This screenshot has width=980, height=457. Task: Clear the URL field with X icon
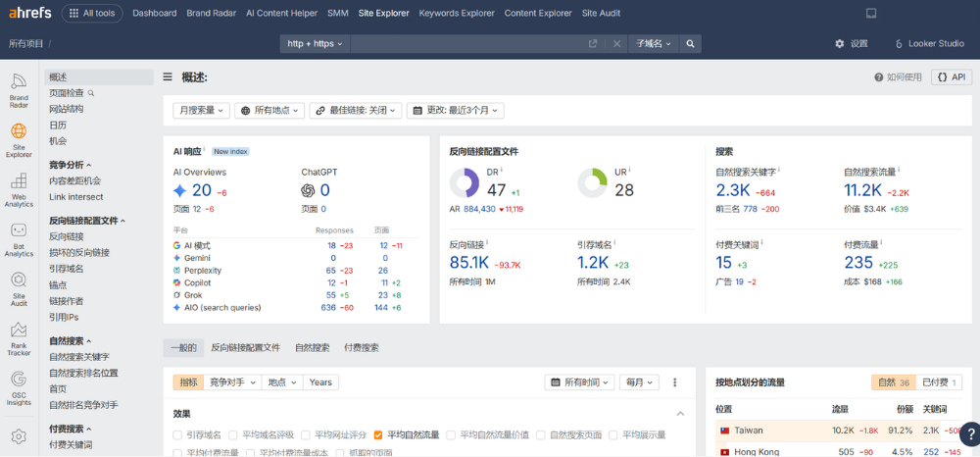[x=616, y=44]
